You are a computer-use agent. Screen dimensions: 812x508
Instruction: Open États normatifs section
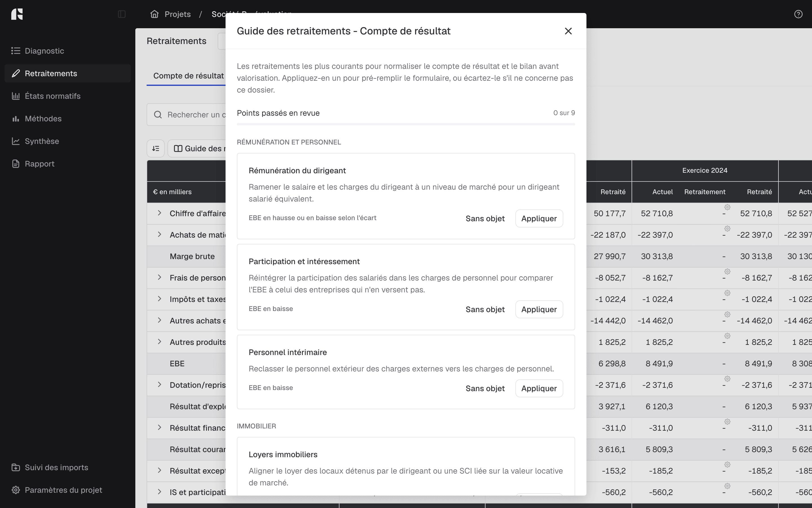coord(68,96)
